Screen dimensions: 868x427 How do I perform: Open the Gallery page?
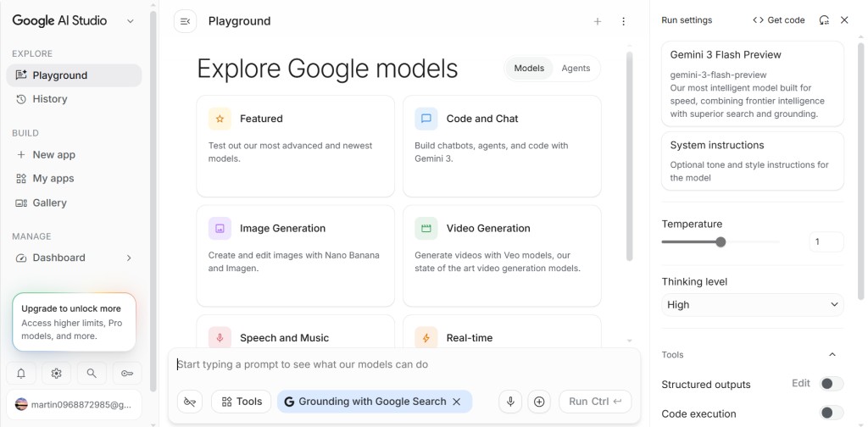point(75,202)
